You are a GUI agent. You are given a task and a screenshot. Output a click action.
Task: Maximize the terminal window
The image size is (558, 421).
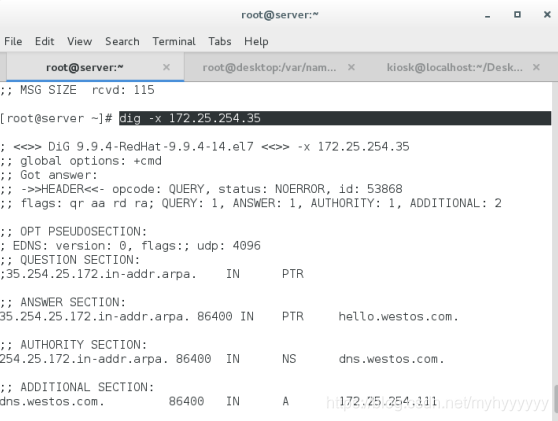517,15
